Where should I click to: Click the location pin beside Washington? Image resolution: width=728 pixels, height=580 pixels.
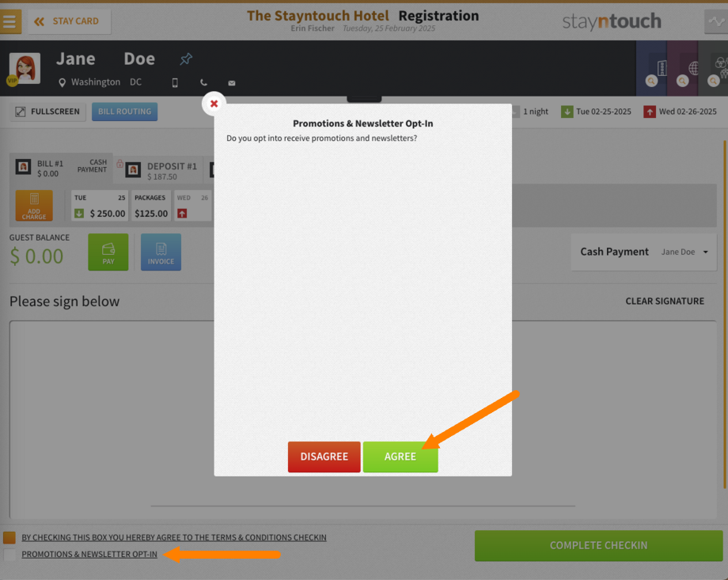coord(62,82)
